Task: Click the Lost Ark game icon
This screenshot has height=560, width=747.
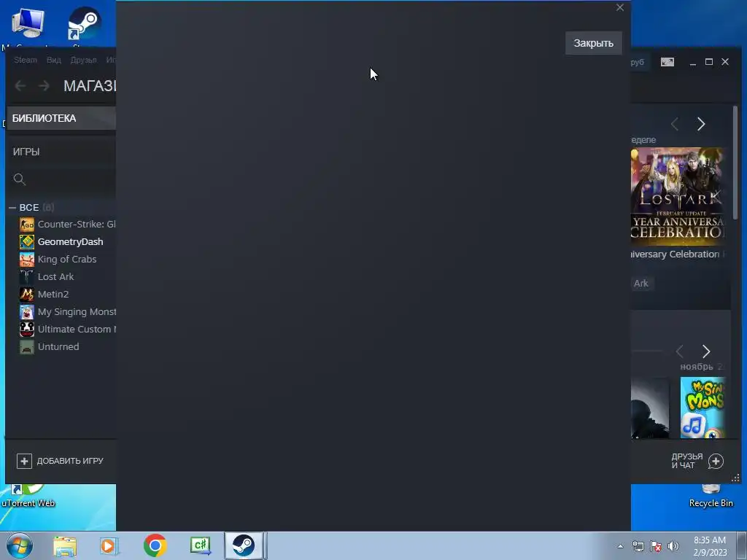Action: click(x=27, y=276)
